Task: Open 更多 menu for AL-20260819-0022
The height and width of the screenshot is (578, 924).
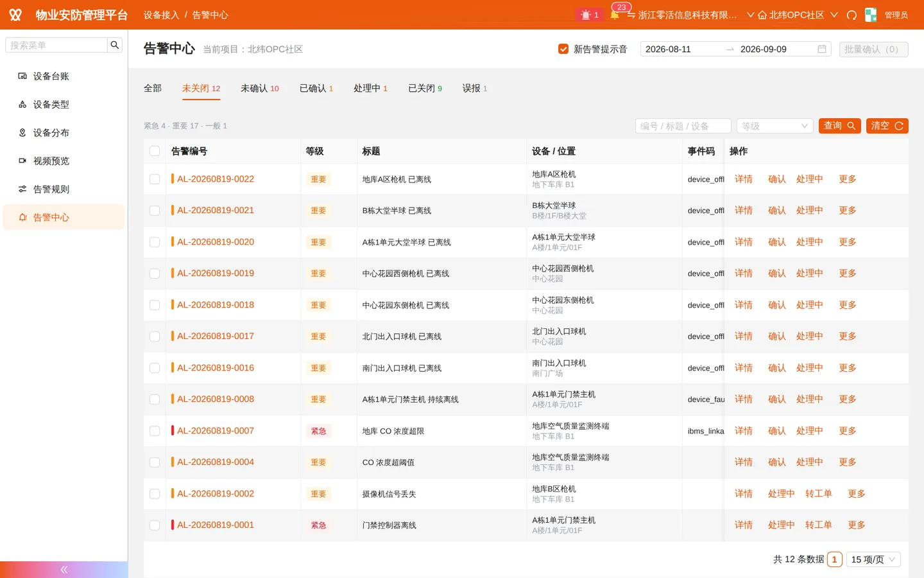Action: 848,179
